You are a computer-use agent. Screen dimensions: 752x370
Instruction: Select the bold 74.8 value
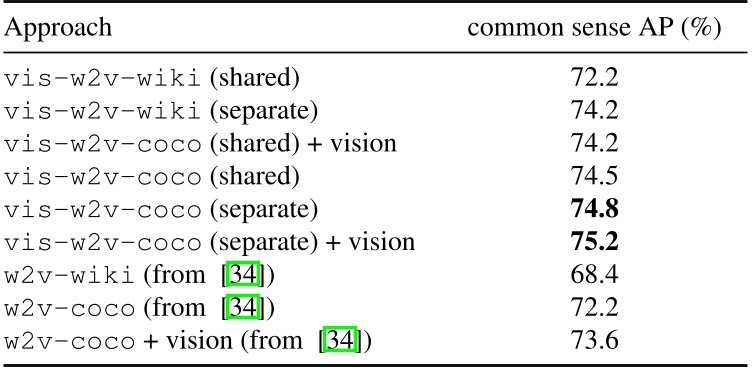[x=594, y=209]
